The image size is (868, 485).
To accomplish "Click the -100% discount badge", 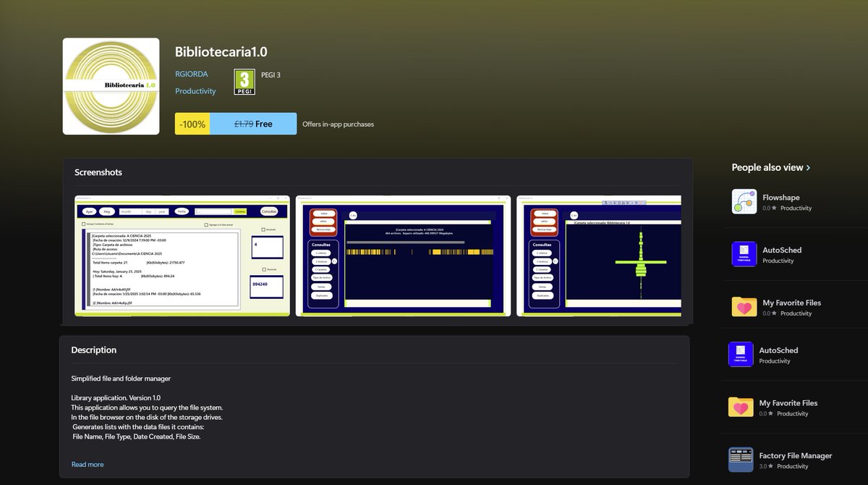I will 192,124.
